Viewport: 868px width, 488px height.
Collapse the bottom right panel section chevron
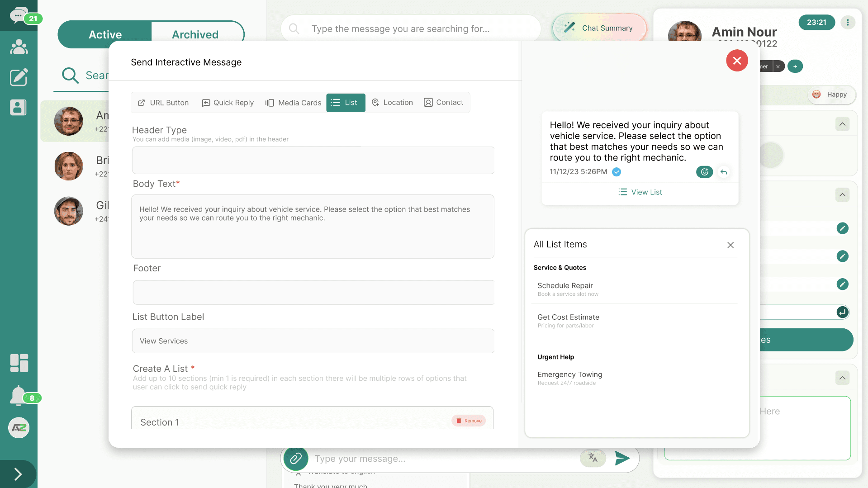click(x=842, y=378)
